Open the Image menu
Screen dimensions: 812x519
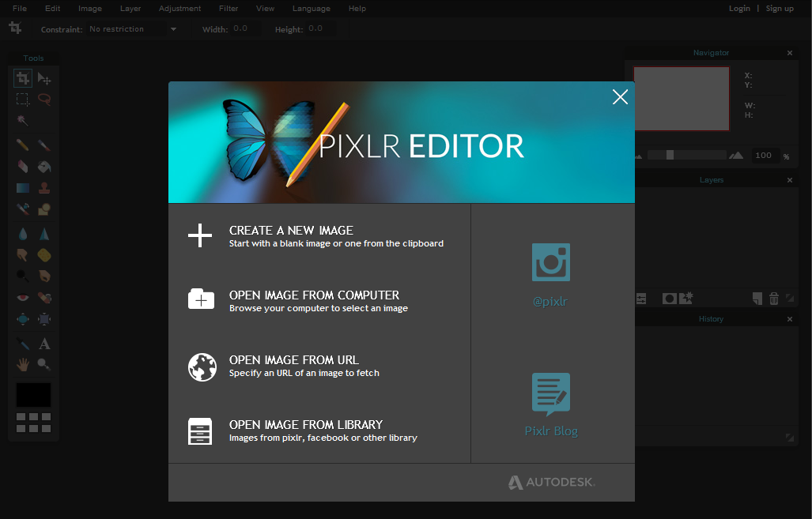click(90, 8)
